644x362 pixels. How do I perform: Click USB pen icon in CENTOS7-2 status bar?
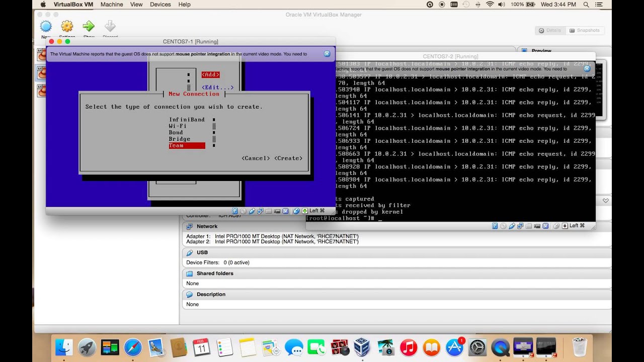[512, 226]
